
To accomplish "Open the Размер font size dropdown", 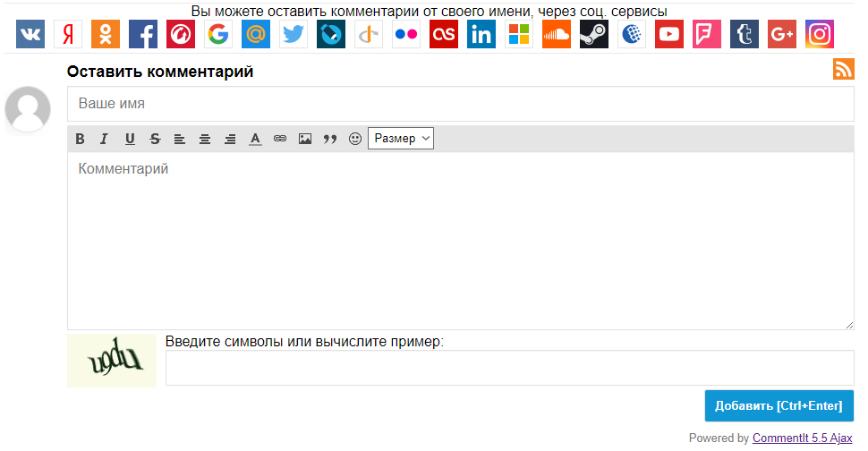I will coord(401,139).
